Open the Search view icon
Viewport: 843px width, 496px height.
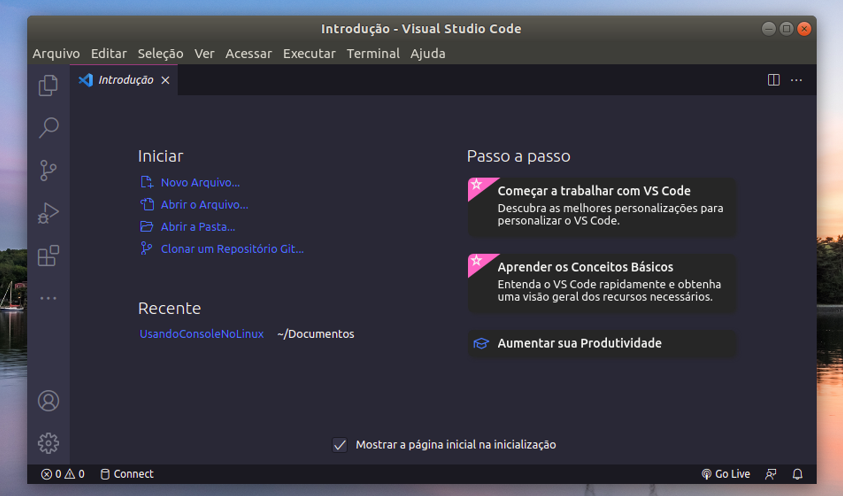coord(48,128)
